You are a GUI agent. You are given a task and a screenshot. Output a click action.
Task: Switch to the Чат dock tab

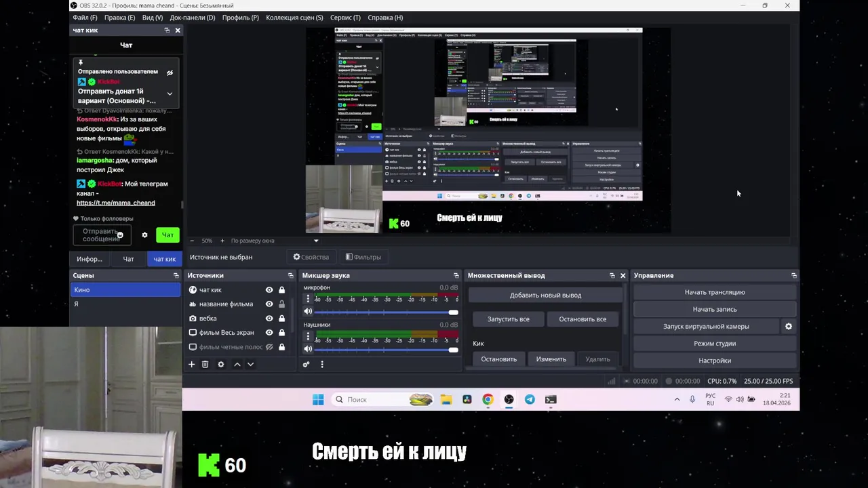pyautogui.click(x=128, y=259)
